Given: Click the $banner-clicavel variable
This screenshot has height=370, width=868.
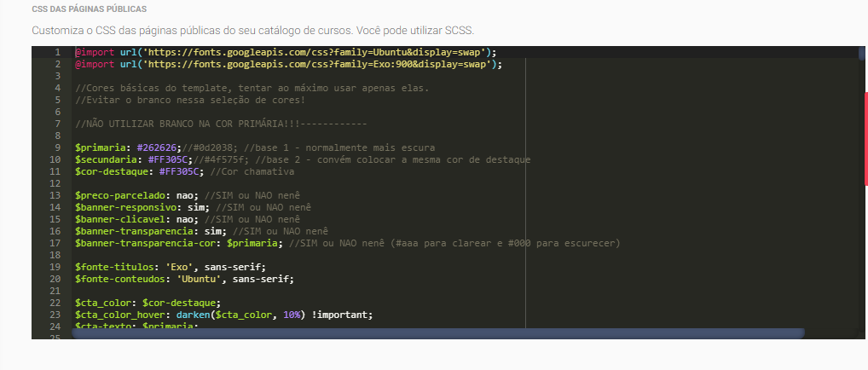Looking at the screenshot, I should click(118, 219).
